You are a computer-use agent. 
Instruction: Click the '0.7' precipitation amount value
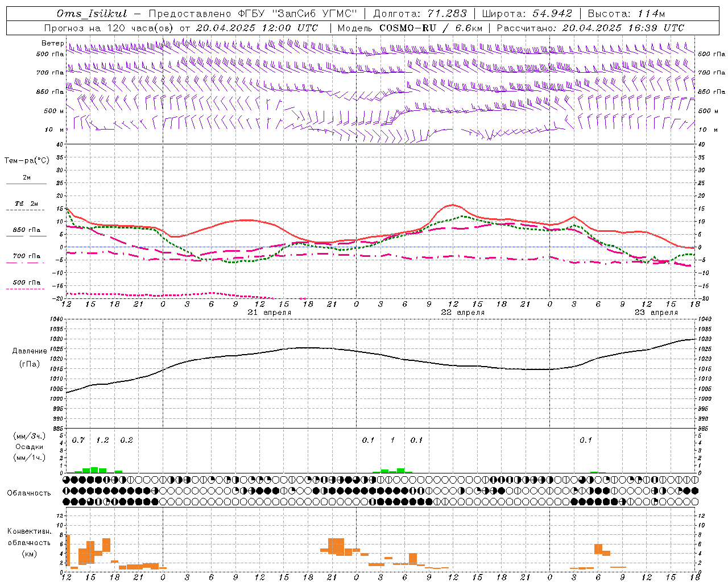click(x=78, y=440)
